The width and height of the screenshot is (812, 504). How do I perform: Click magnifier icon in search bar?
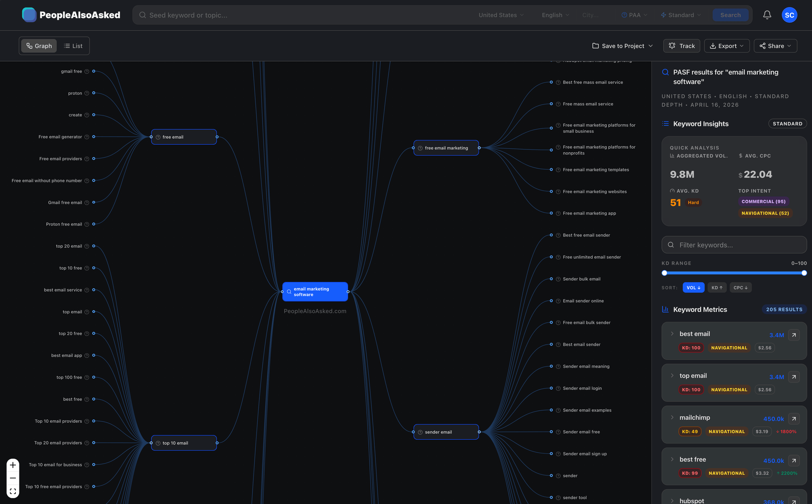coord(142,15)
